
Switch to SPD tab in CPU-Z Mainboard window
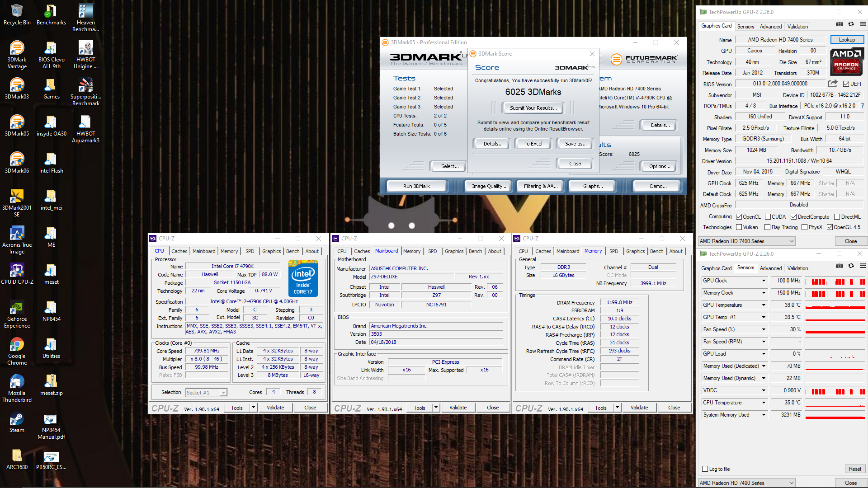point(432,251)
